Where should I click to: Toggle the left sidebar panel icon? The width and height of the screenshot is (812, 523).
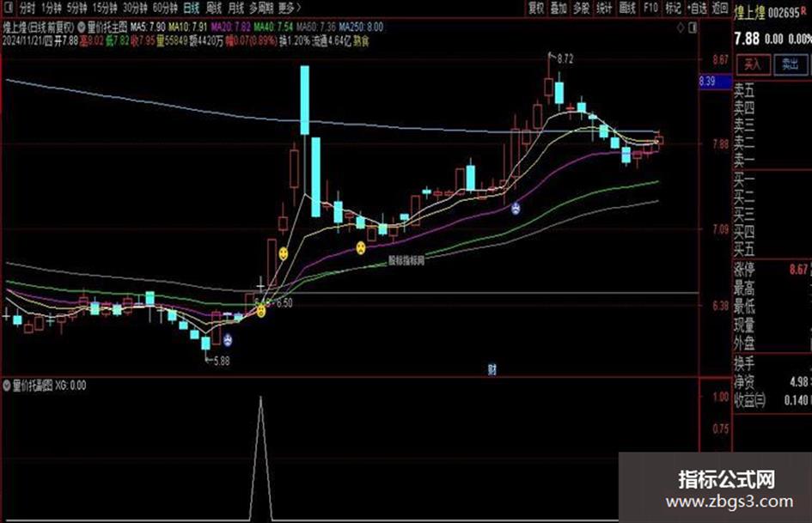(x=8, y=7)
